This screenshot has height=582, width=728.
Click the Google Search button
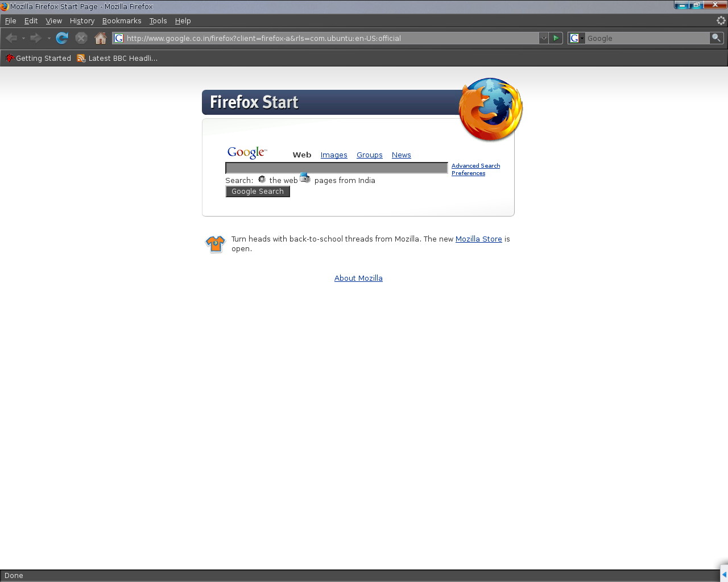(x=258, y=192)
